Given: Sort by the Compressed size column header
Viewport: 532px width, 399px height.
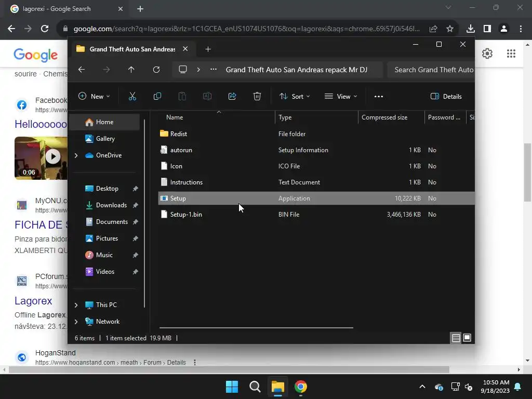Looking at the screenshot, I should (x=391, y=117).
